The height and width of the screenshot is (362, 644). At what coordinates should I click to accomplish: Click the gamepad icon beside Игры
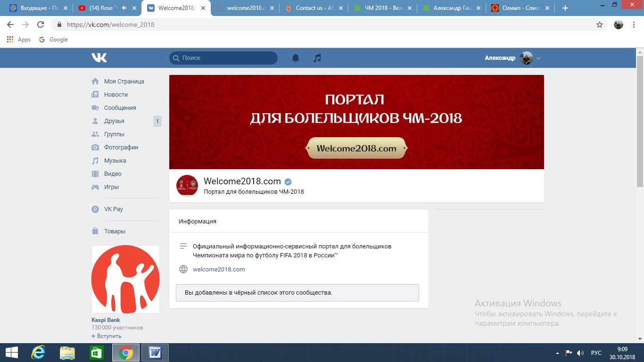(x=95, y=187)
